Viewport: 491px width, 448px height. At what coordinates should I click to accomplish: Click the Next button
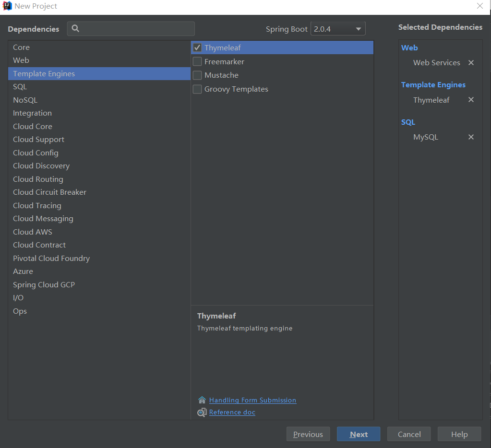click(x=359, y=434)
